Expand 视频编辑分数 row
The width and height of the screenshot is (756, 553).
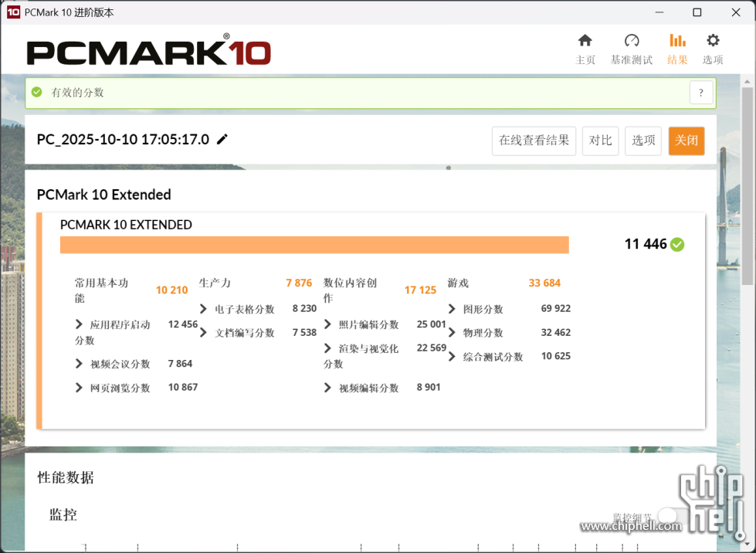328,388
